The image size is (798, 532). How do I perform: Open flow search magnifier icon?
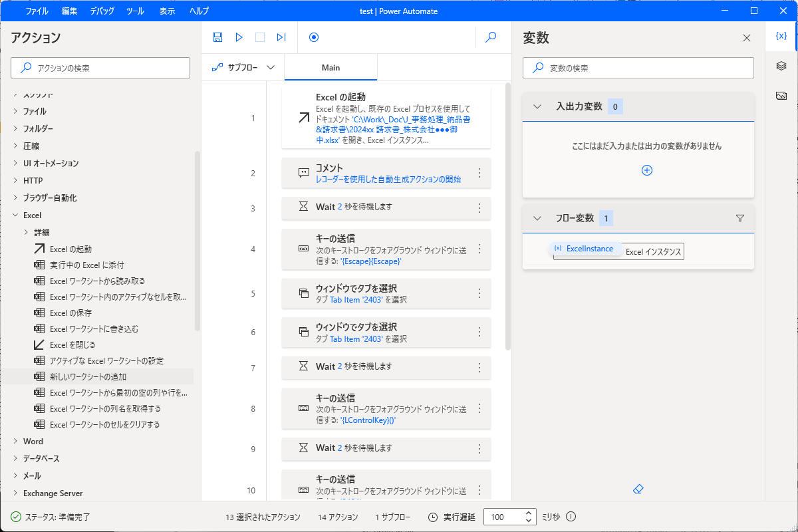pyautogui.click(x=491, y=37)
